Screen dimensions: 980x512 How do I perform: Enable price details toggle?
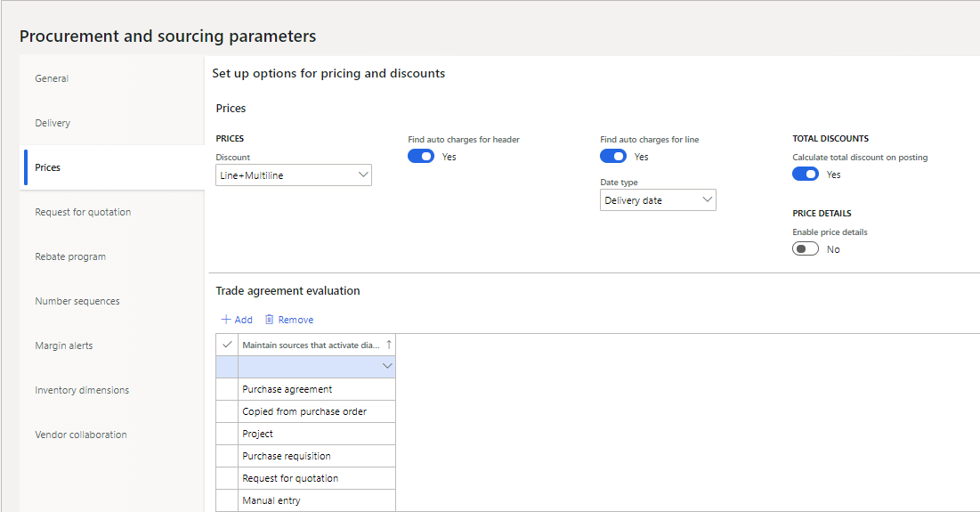point(806,249)
